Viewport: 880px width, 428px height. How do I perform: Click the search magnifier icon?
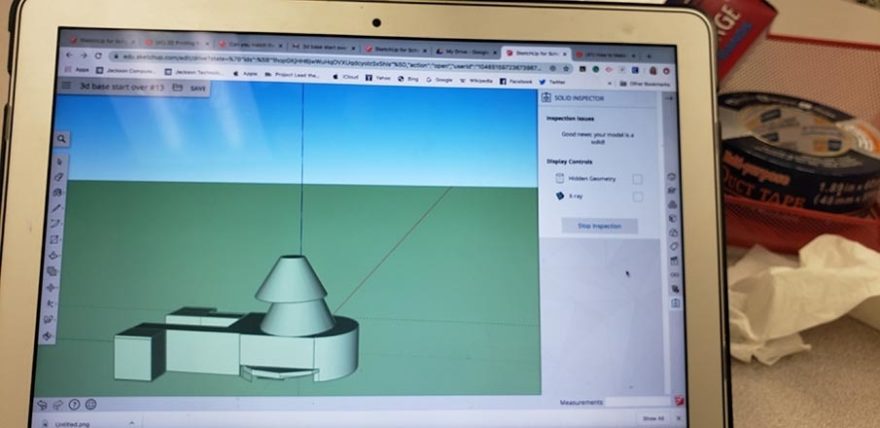(x=62, y=139)
